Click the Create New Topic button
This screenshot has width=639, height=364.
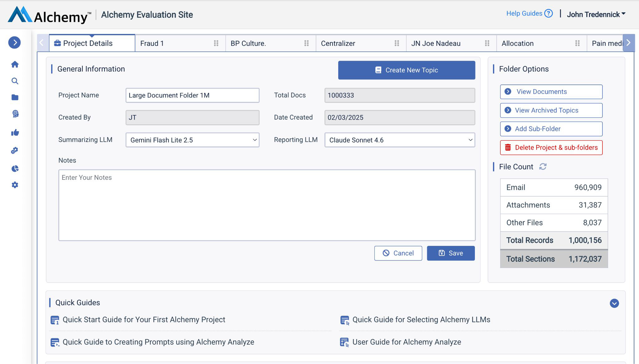(x=406, y=70)
